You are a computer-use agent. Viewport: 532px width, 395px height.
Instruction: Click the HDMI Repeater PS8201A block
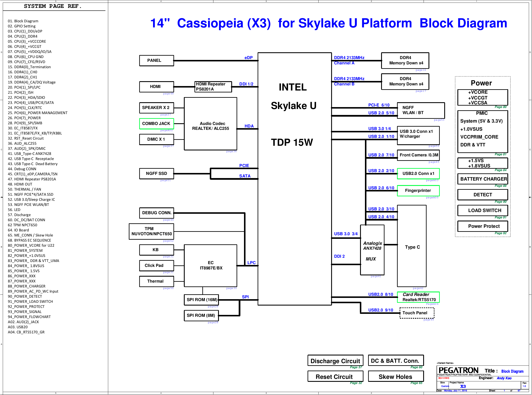click(x=213, y=86)
